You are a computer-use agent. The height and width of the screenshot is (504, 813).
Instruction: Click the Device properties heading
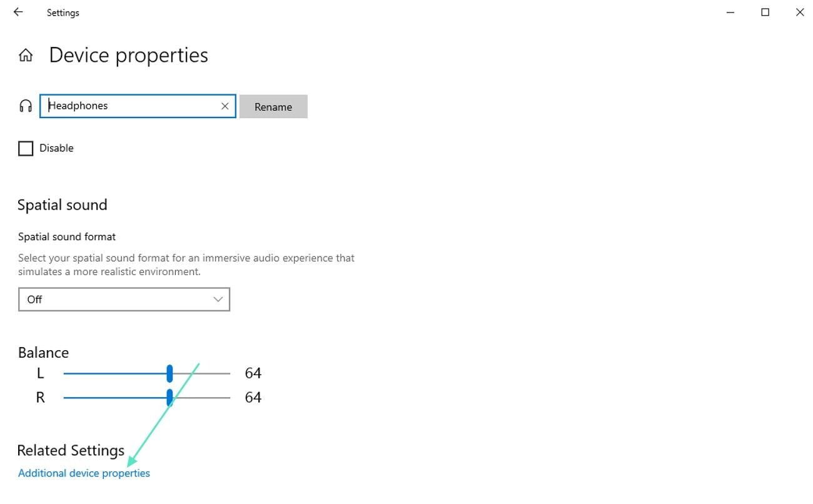click(128, 55)
